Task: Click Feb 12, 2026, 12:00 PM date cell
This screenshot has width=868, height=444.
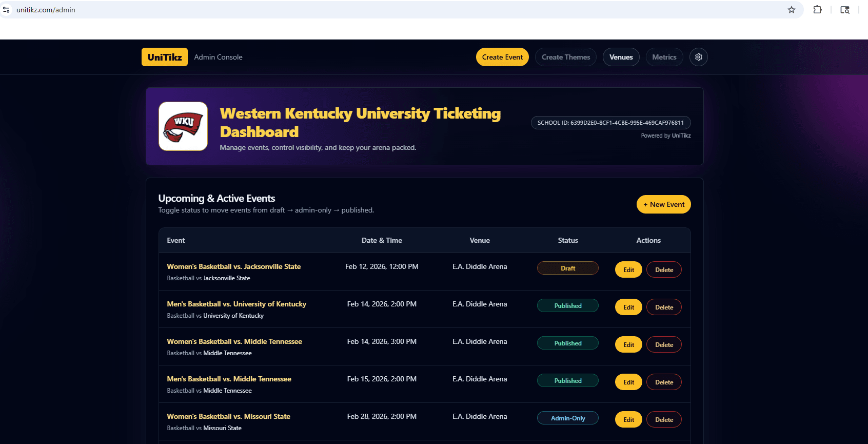Action: (x=382, y=266)
